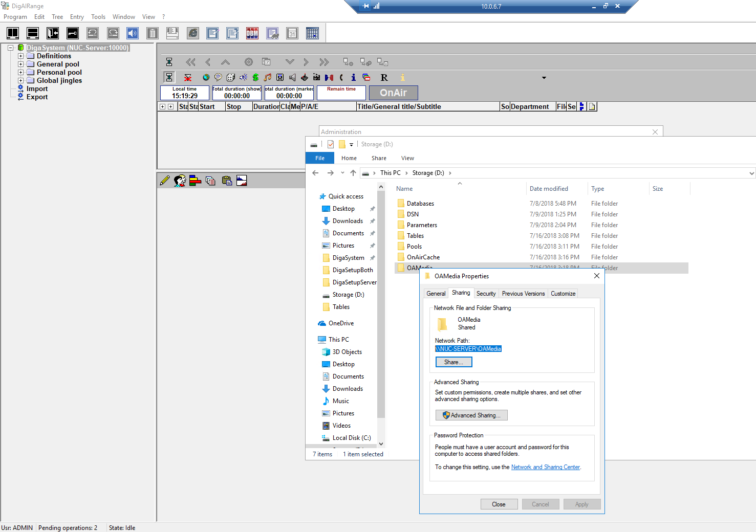Click the DBM database manager toolbar icon
This screenshot has height=532, width=756.
coord(252,34)
